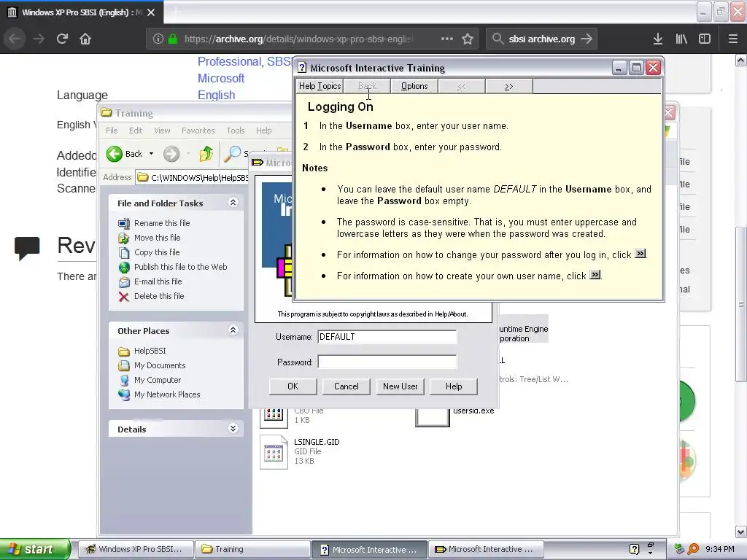Open Favorites menu in Training window
Image resolution: width=747 pixels, height=560 pixels.
click(198, 131)
